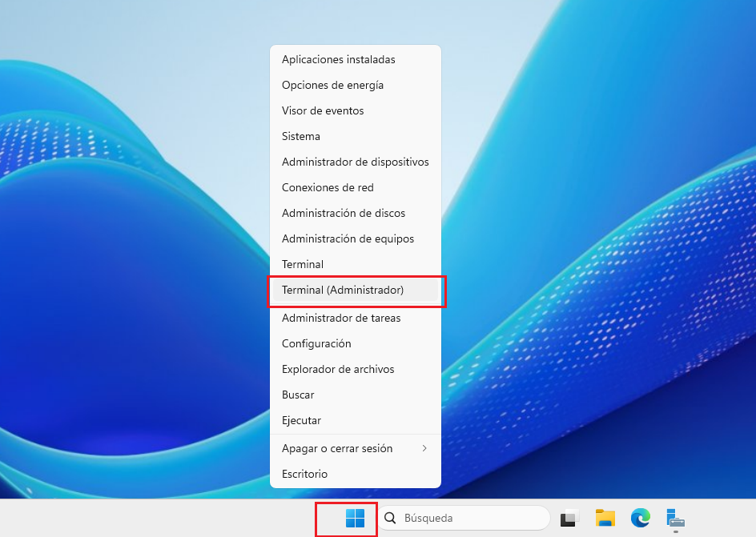Choose the Sistema entry
This screenshot has height=537, width=756.
(356, 136)
